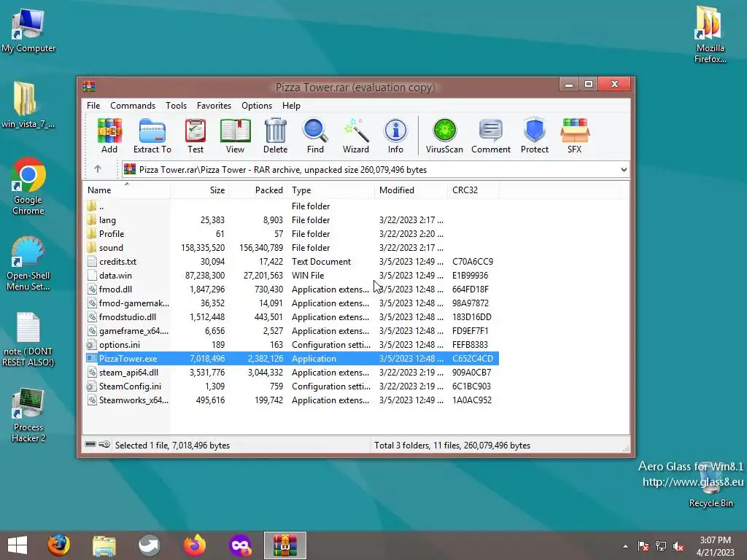Click the Protect shield icon
This screenshot has height=560, width=747.
pos(535,136)
